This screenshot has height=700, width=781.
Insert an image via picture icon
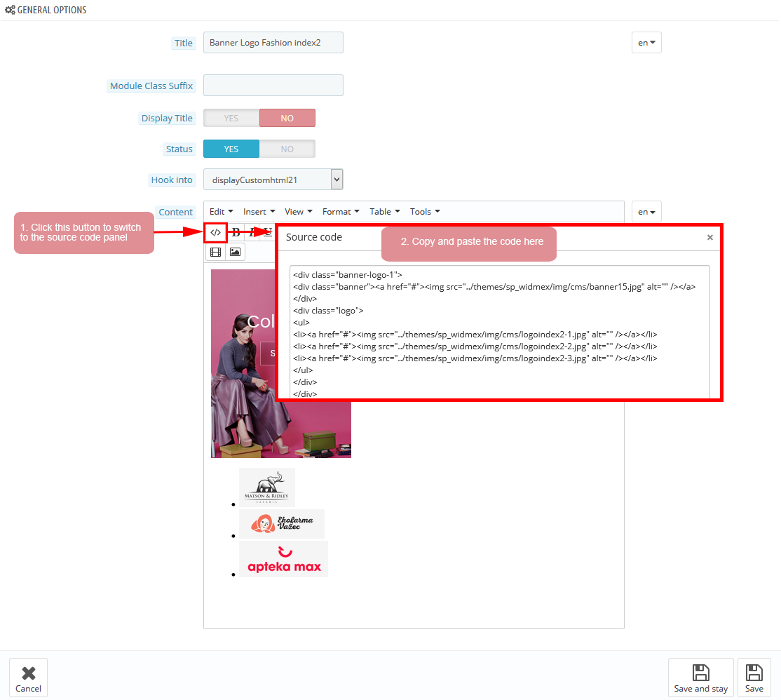click(235, 252)
